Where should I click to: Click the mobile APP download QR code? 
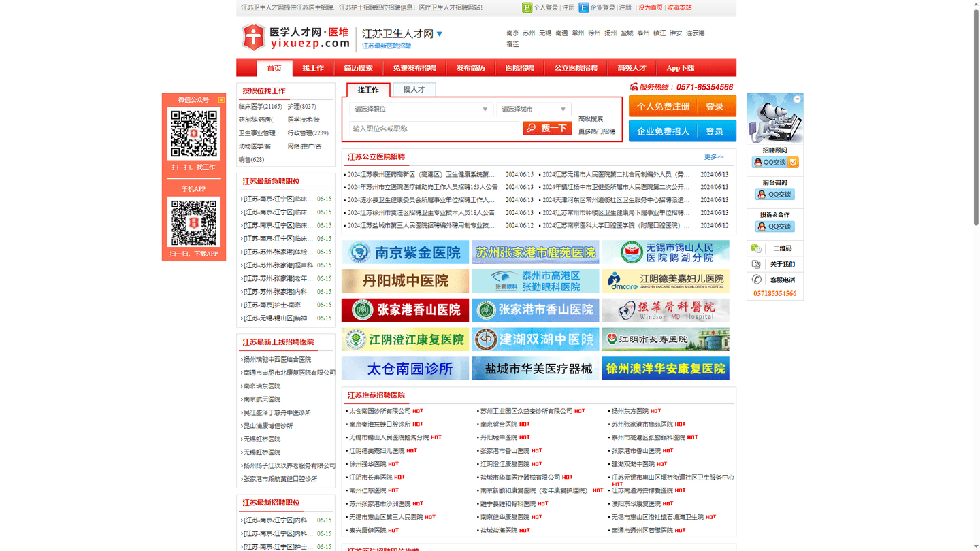tap(194, 222)
